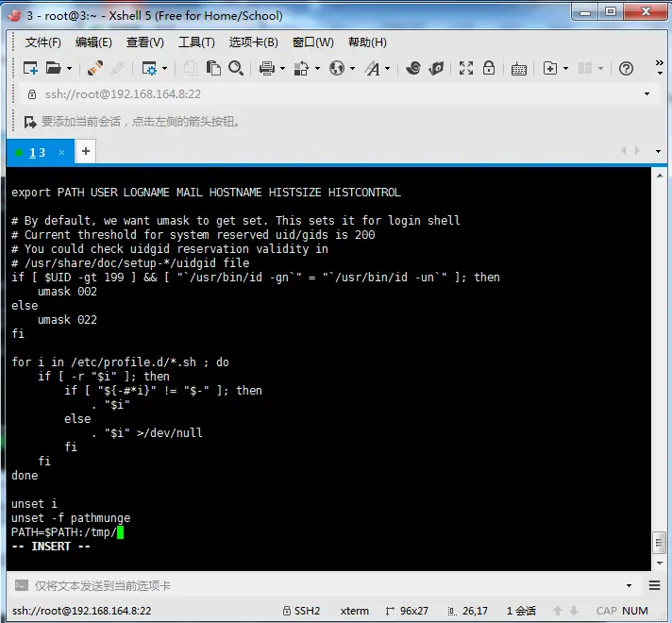Click the add current session arrow icon
This screenshot has width=672, height=623.
(x=30, y=122)
